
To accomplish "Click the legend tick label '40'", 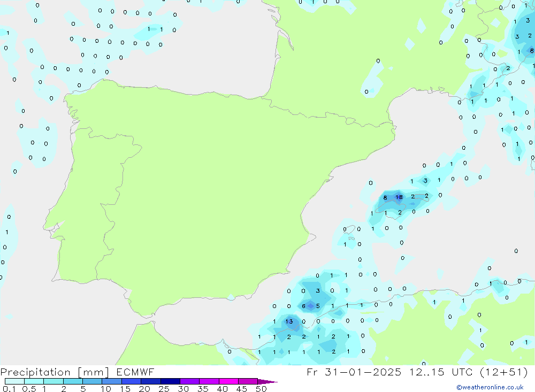I will [x=222, y=389].
